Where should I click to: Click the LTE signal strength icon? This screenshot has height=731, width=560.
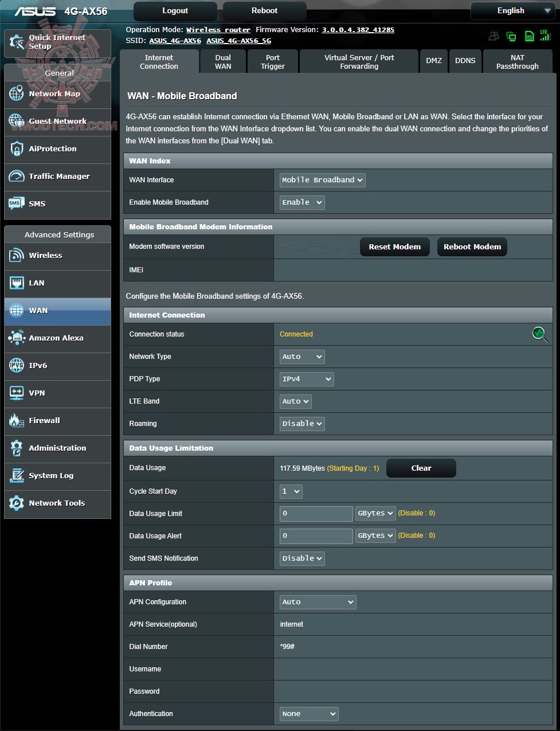tap(545, 36)
